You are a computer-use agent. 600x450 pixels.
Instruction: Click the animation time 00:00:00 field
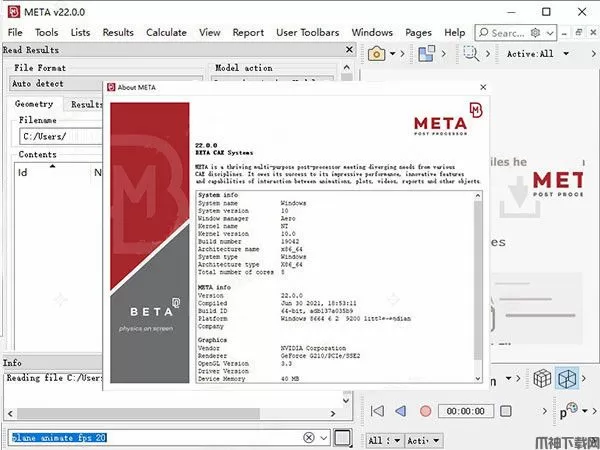click(465, 410)
